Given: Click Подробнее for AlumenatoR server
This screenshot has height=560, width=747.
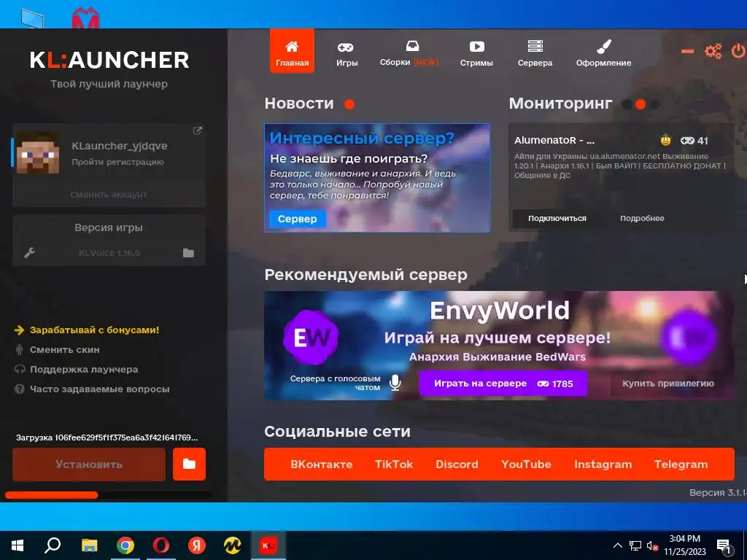Looking at the screenshot, I should pos(642,218).
